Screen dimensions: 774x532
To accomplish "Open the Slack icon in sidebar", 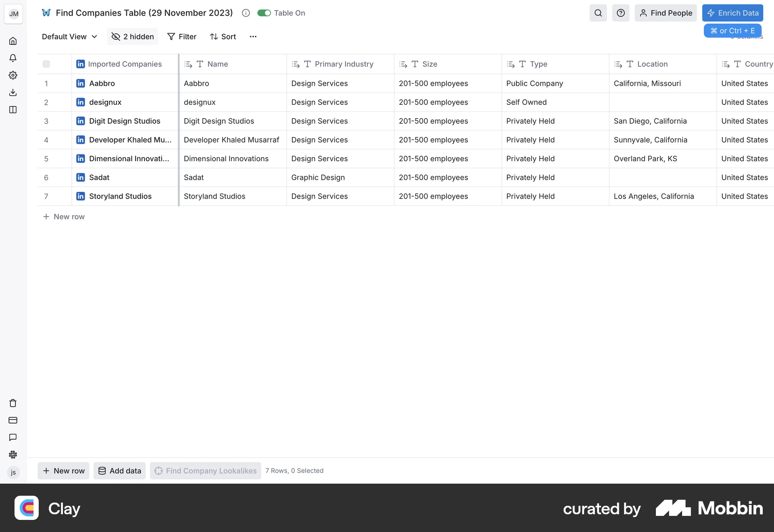I will pyautogui.click(x=13, y=455).
